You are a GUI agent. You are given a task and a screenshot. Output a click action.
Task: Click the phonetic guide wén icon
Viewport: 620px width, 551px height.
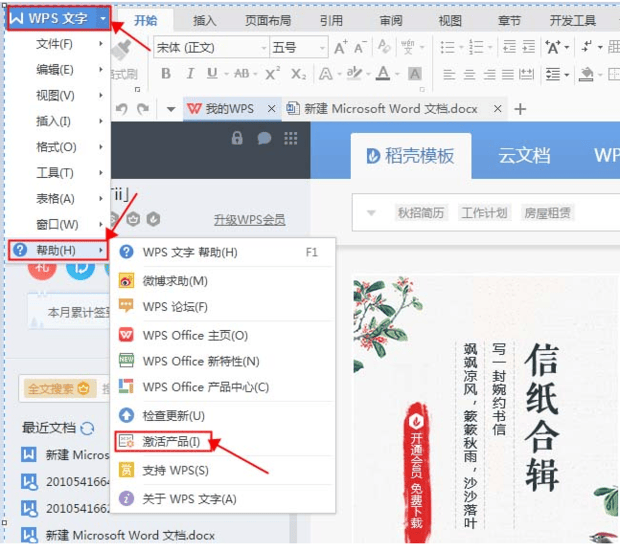[408, 47]
